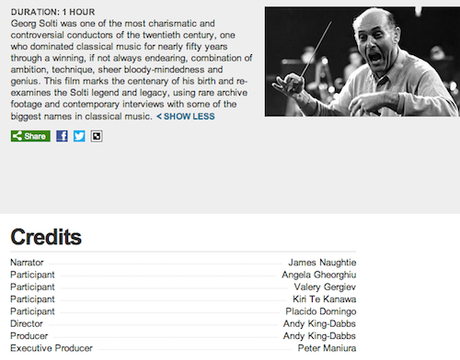Click the DURATION: 1 HOUR label
This screenshot has width=460, height=360.
point(53,12)
